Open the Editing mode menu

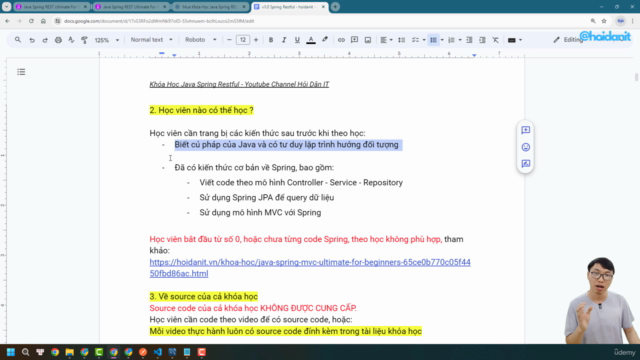(x=568, y=40)
